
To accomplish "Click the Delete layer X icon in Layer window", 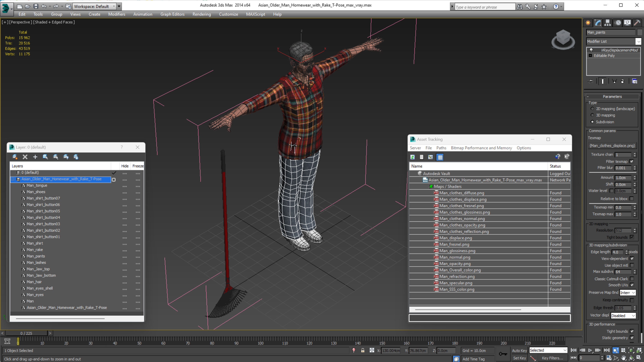I will point(25,157).
